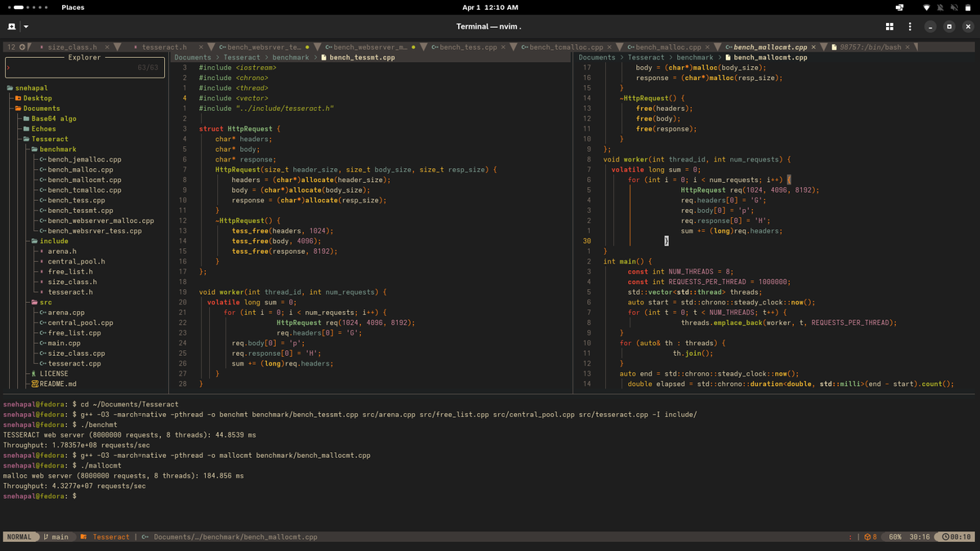
Task: Click benchmark in right pane breadcrumb
Action: pos(695,57)
